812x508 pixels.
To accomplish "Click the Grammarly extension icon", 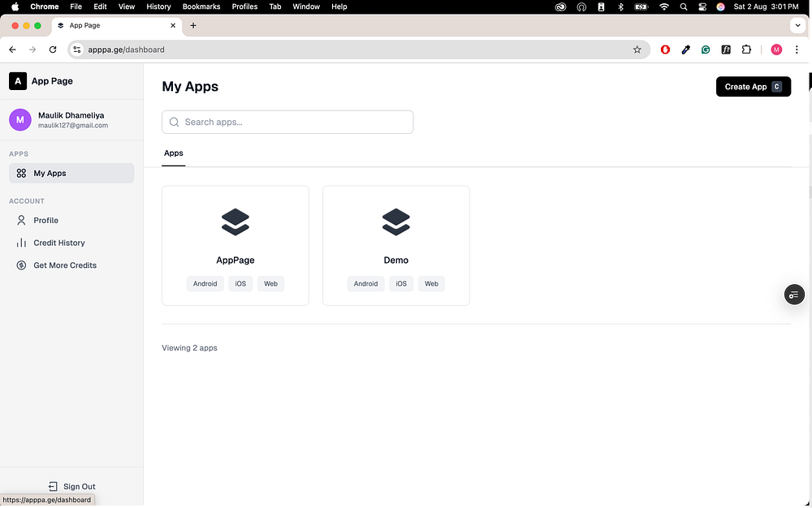I will click(706, 50).
